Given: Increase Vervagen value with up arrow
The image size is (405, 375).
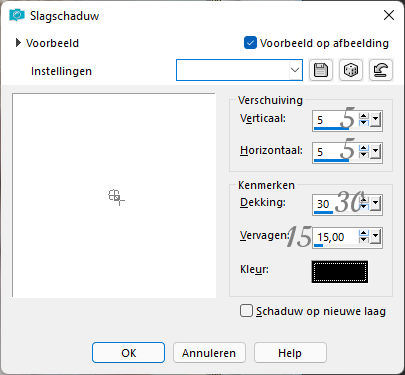Looking at the screenshot, I should pyautogui.click(x=364, y=233).
